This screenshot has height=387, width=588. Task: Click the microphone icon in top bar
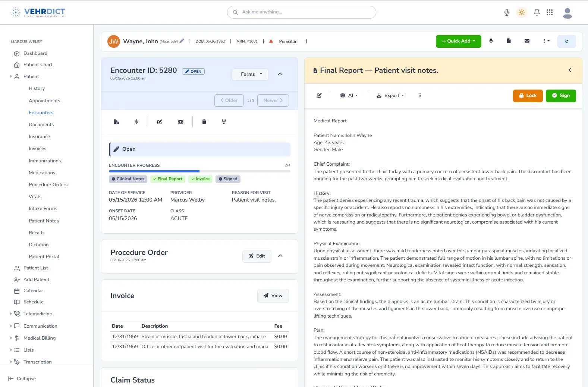point(507,12)
